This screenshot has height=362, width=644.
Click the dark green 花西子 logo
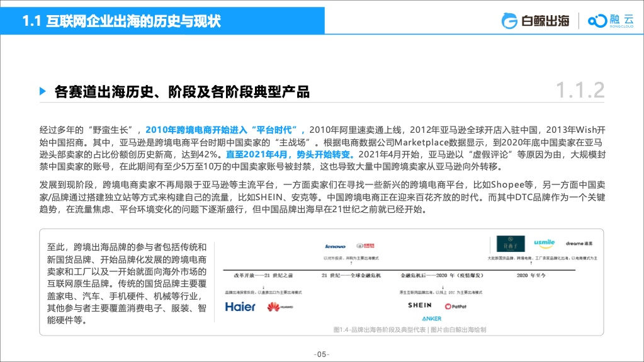click(511, 244)
